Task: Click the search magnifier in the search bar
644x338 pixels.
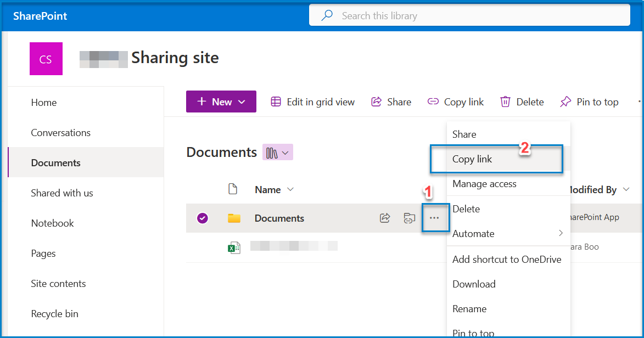Action: pos(327,15)
